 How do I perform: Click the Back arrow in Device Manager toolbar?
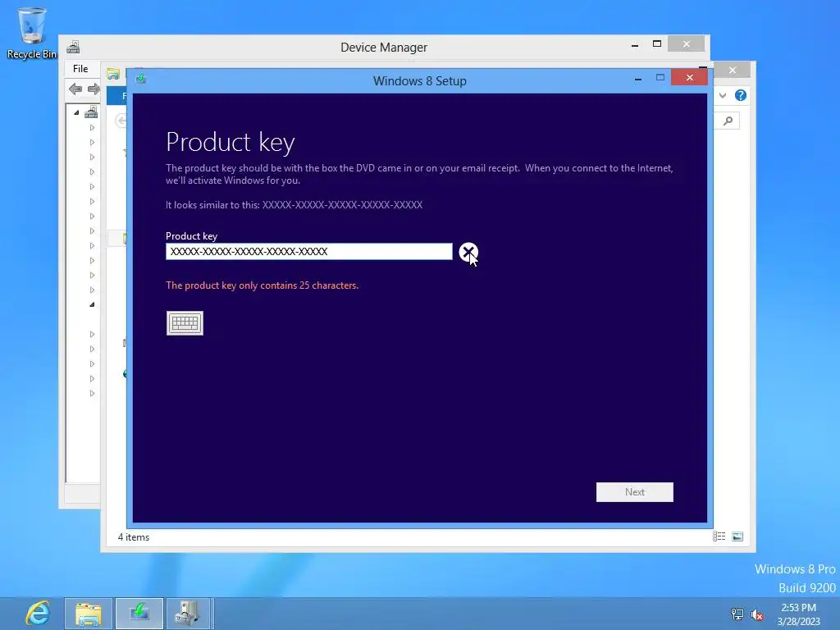pyautogui.click(x=75, y=89)
